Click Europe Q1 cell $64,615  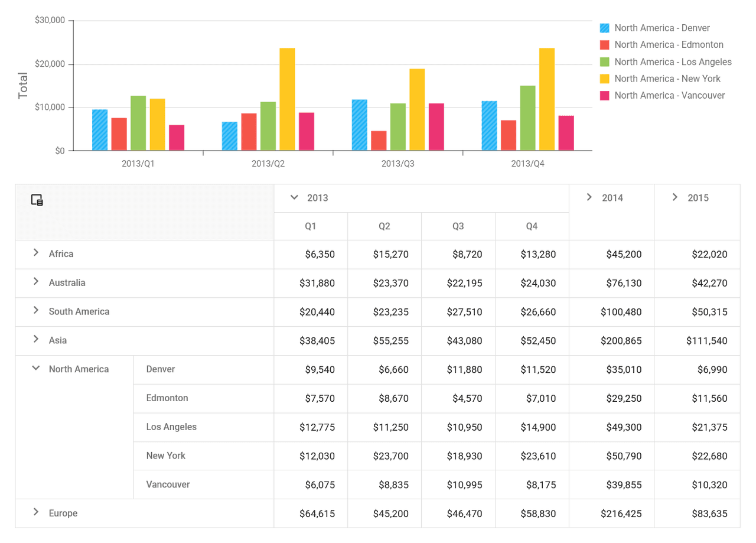coord(311,513)
